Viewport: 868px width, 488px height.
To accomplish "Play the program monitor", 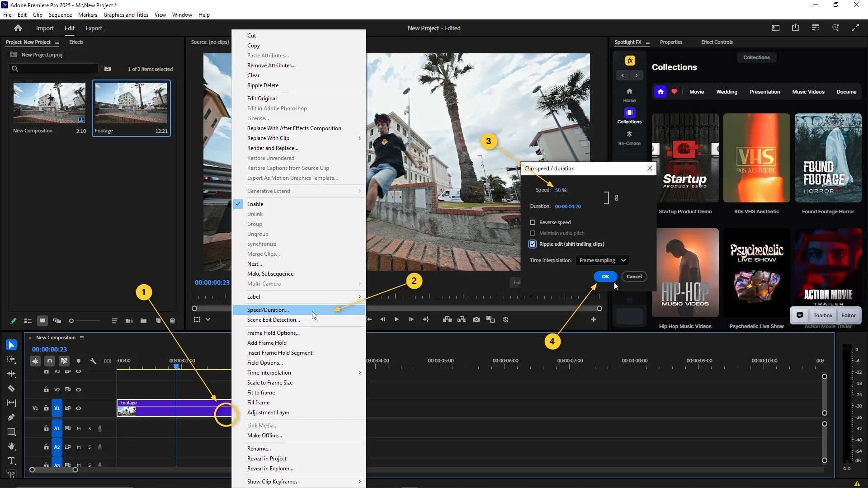I will pos(396,319).
